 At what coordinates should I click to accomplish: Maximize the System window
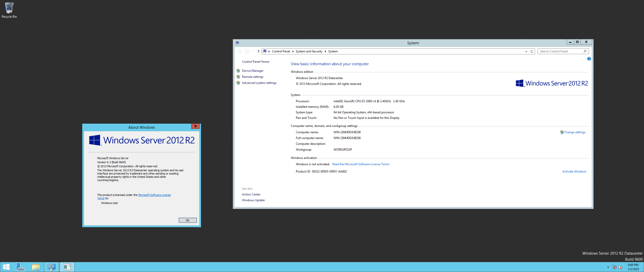(577, 42)
